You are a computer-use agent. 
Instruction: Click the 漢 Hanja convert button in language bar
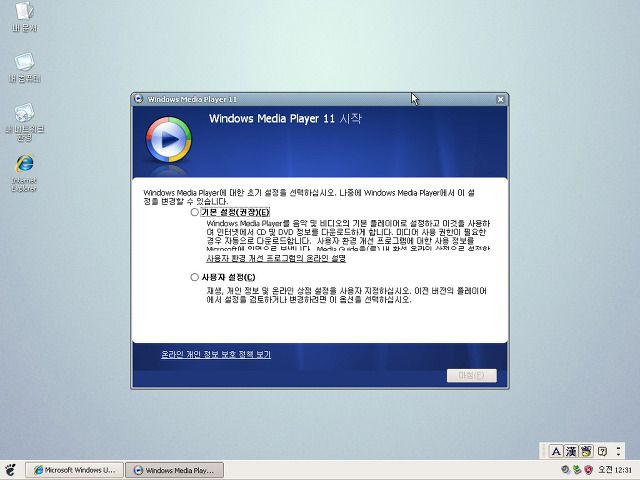tap(571, 451)
